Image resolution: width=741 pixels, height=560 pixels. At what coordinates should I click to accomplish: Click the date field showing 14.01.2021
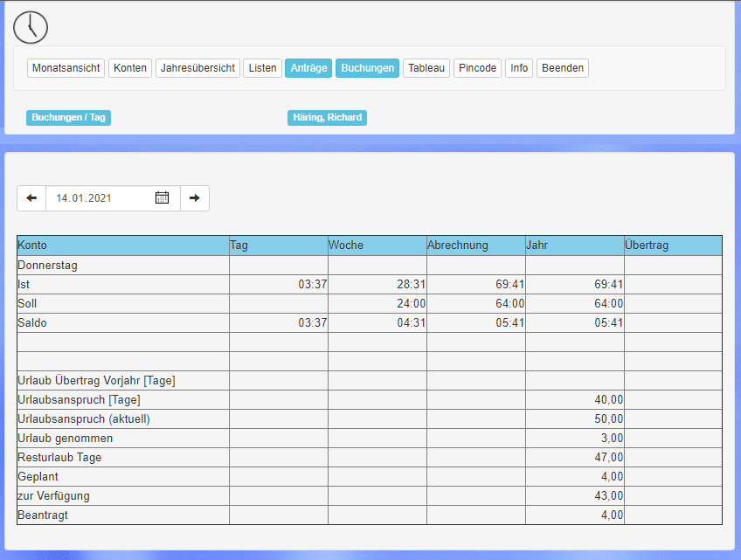[100, 198]
